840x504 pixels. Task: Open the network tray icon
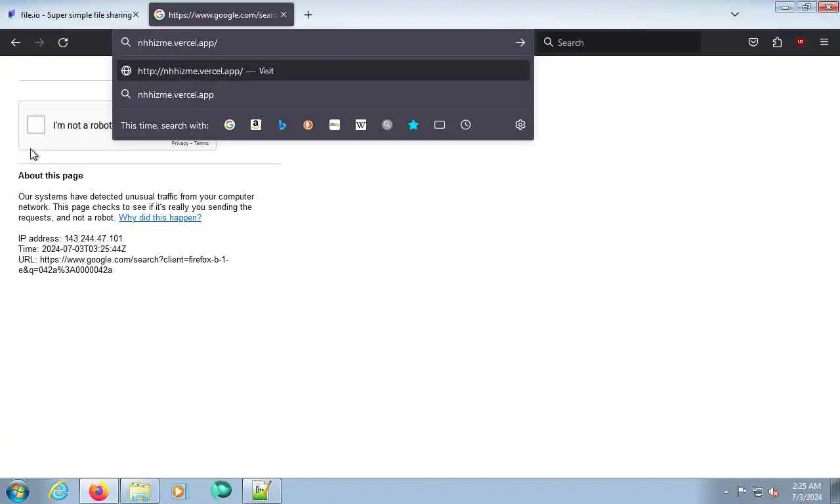coord(758,492)
